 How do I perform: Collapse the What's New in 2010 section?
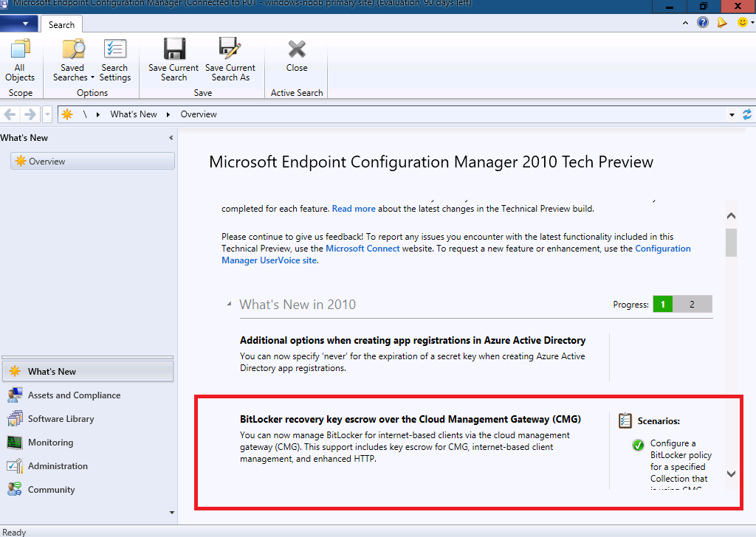229,304
